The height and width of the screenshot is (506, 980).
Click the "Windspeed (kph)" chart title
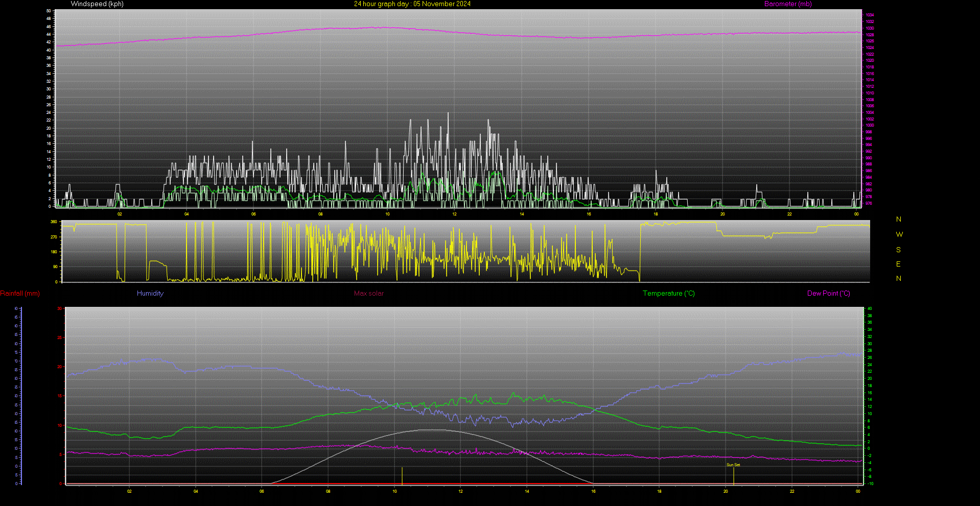pyautogui.click(x=97, y=4)
